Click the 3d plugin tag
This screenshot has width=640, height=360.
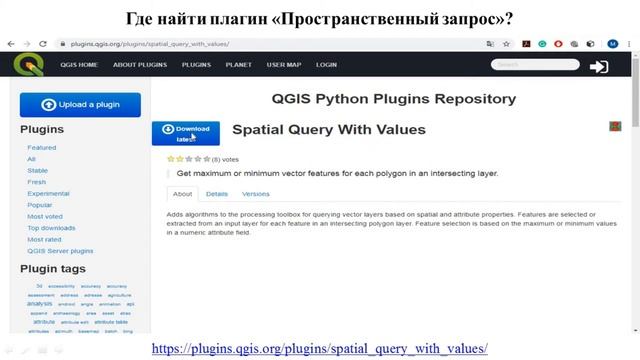coord(39,286)
